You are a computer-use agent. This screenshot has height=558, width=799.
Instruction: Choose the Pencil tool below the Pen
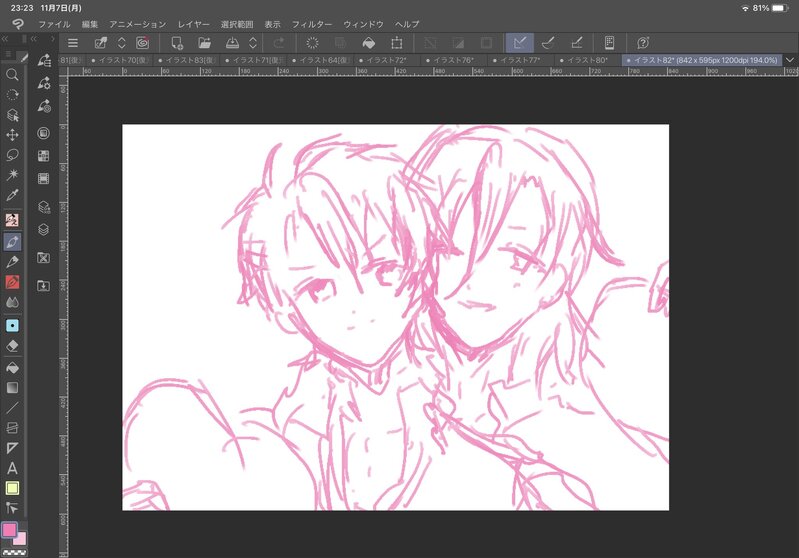pos(12,262)
